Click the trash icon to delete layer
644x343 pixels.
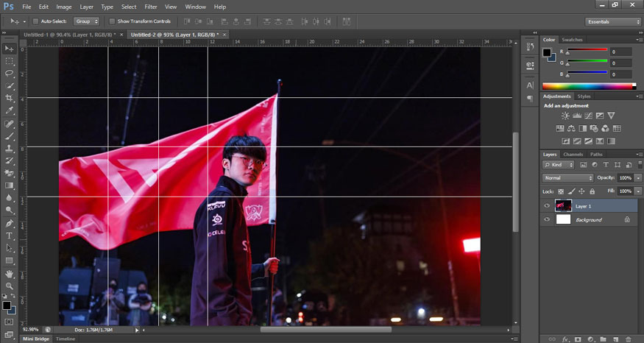[629, 339]
